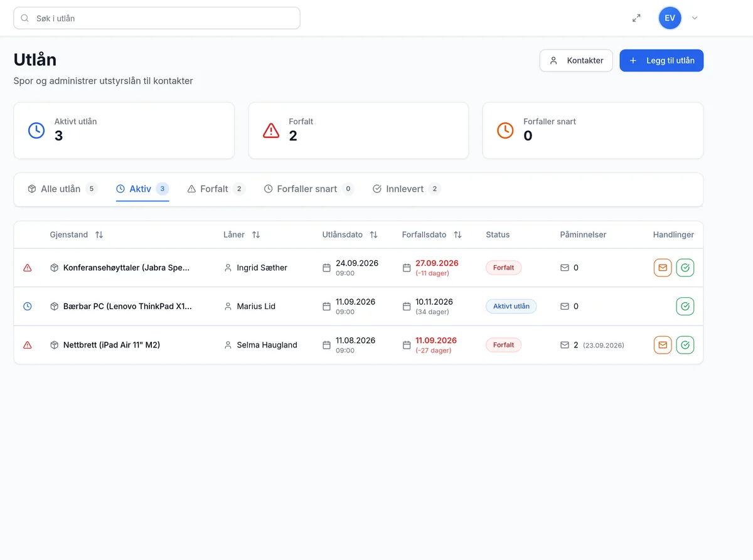Open the Kontakter button
This screenshot has height=560, width=753.
click(576, 61)
